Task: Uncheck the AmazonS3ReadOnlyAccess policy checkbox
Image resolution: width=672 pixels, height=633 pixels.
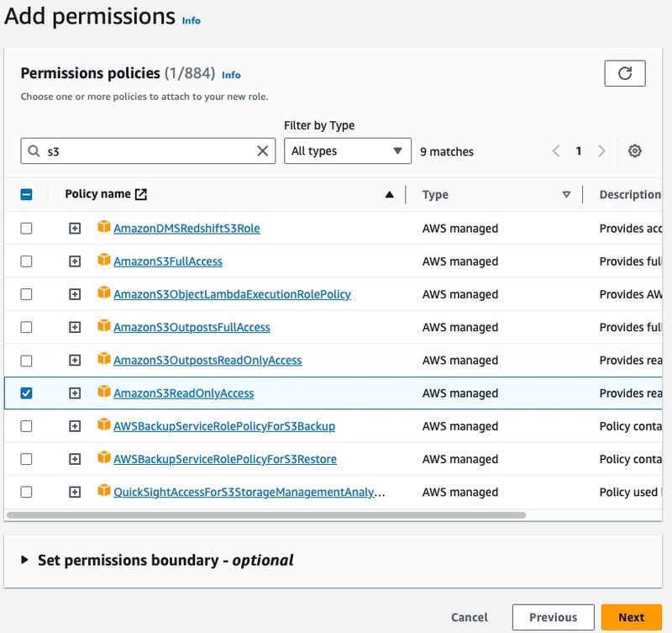Action: point(26,393)
